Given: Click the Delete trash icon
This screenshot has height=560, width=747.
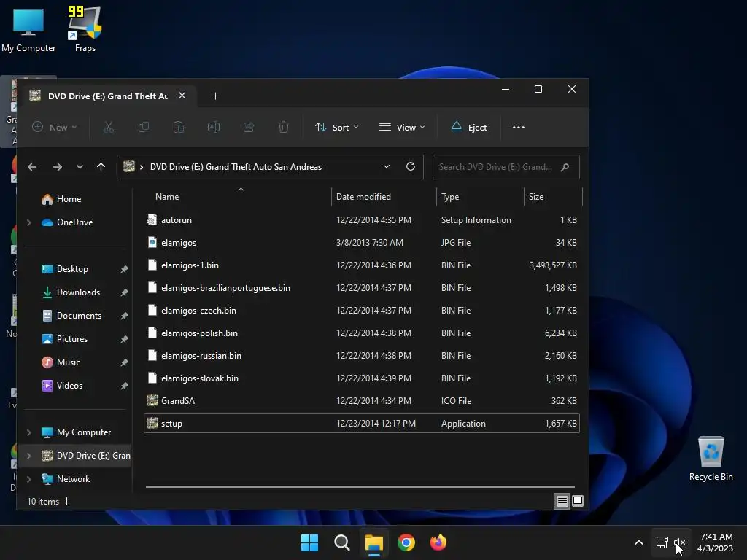Looking at the screenshot, I should coord(284,127).
